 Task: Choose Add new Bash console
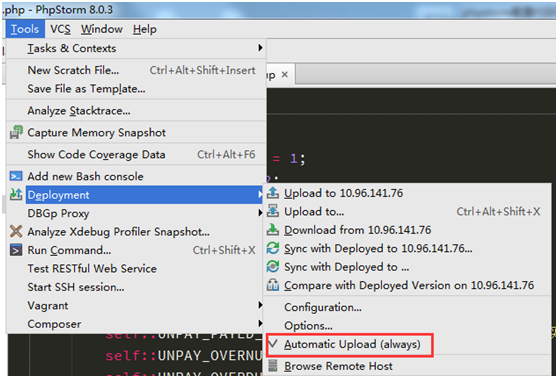[136, 176]
